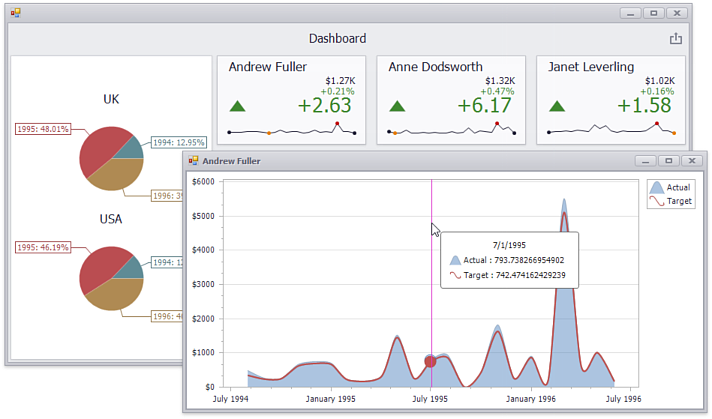Screen dimensions: 712x419
Task: Click Janet Leverling sparkline chart
Action: pos(612,129)
